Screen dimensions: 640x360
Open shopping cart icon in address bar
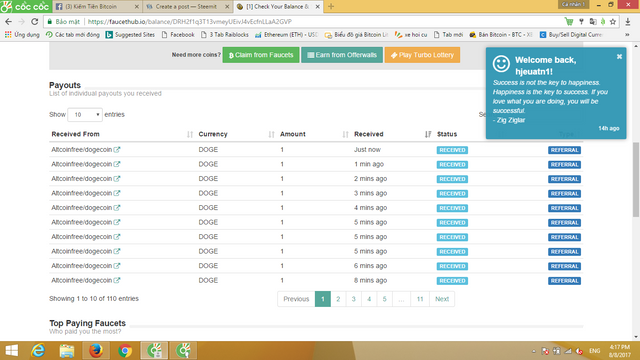click(x=569, y=22)
